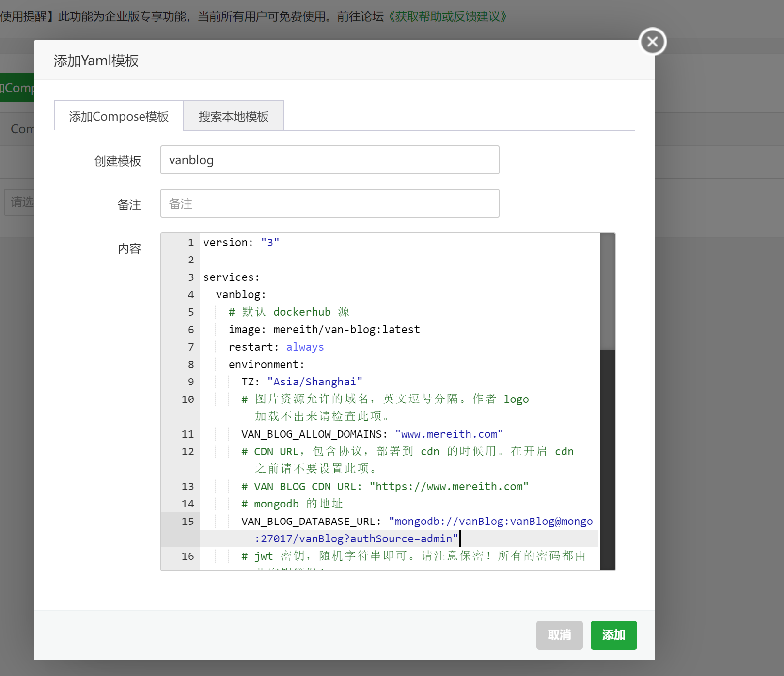This screenshot has height=676, width=784.
Task: Focus the 备注 remarks input field
Action: (x=330, y=203)
